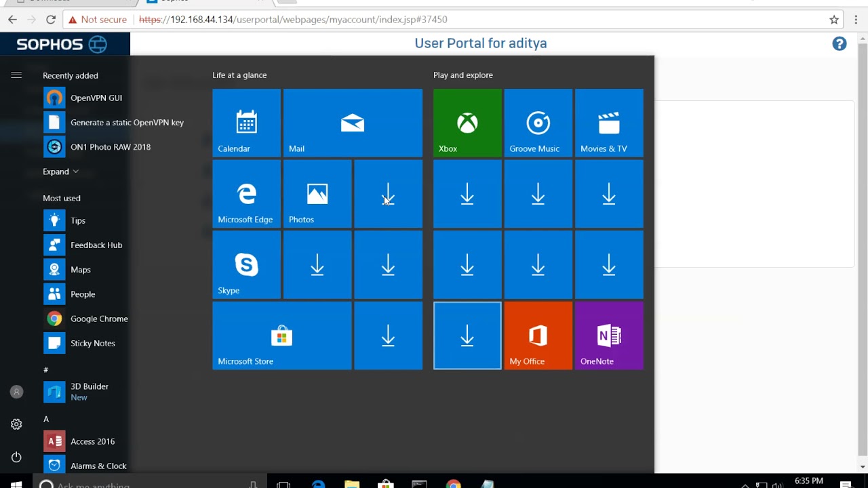This screenshot has height=488, width=868.
Task: Jump to the # letter section header
Action: (x=46, y=369)
